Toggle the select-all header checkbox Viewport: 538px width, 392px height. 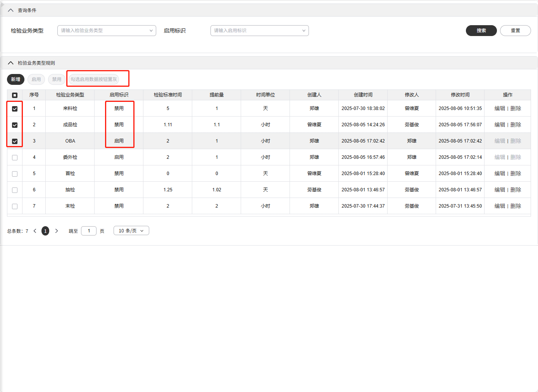[15, 95]
